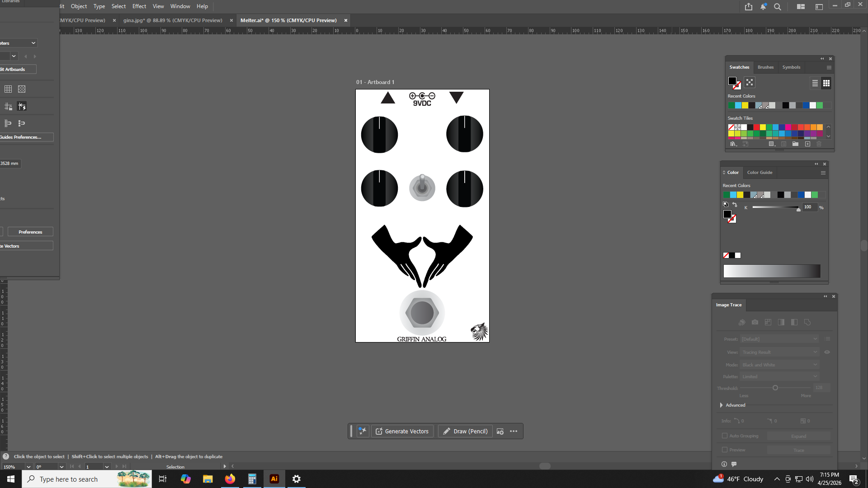Screen dimensions: 868x488
Task: Check the Preview checkbox in Image Trace
Action: coord(725,450)
